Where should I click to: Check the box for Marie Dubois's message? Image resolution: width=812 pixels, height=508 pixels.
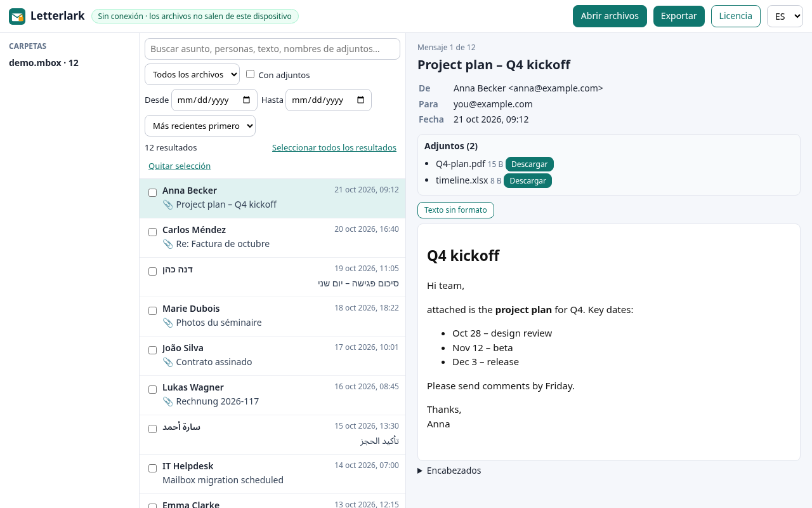(x=152, y=311)
